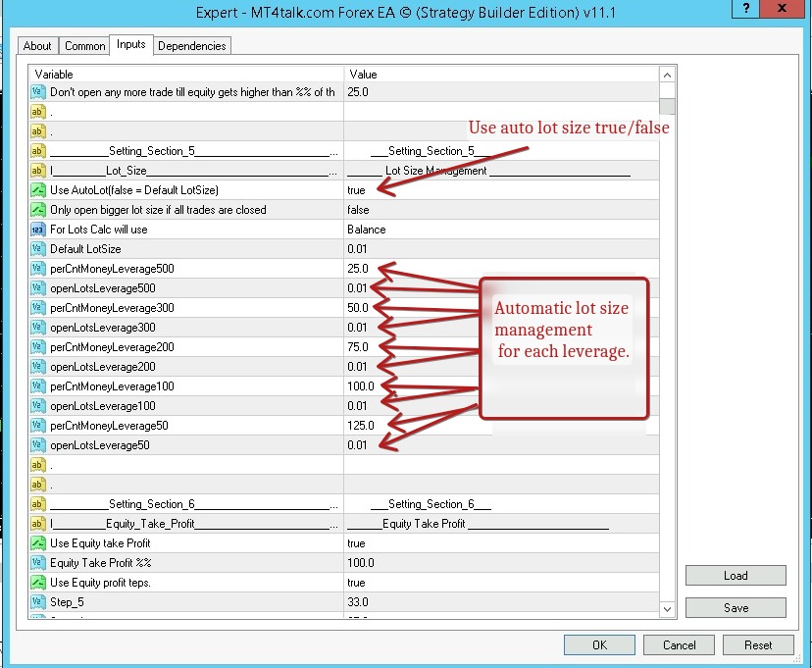Select the Balance value for Lots Calc
The height and width of the screenshot is (668, 812).
(x=367, y=230)
